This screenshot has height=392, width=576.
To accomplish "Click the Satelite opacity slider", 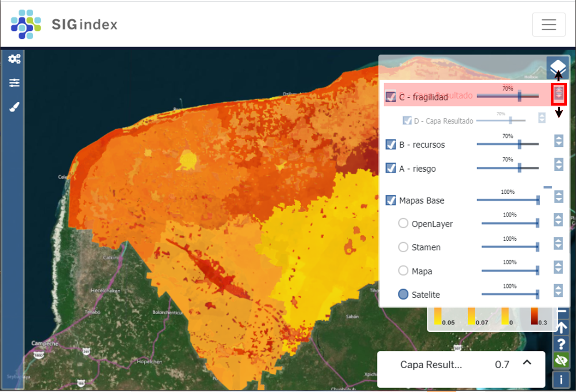I will click(x=510, y=294).
